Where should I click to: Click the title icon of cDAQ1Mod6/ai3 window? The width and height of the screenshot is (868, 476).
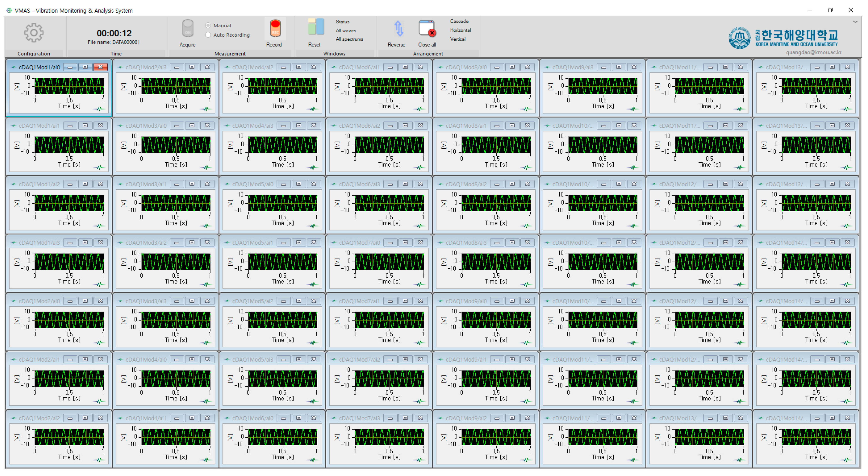click(334, 184)
